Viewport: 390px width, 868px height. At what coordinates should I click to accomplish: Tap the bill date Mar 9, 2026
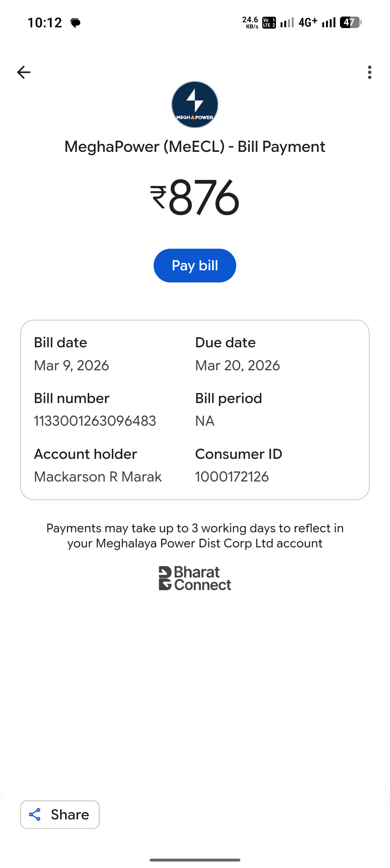[x=71, y=365]
